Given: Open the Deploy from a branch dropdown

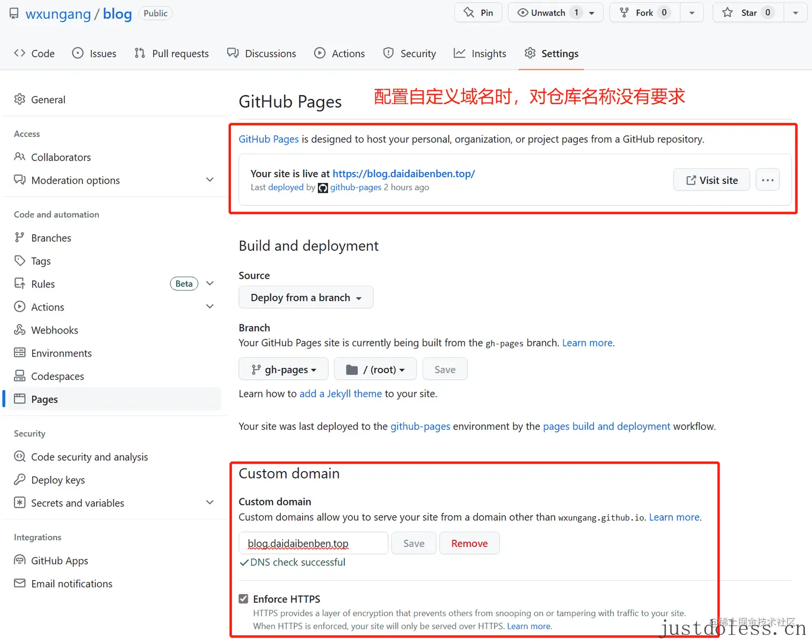Looking at the screenshot, I should click(306, 297).
